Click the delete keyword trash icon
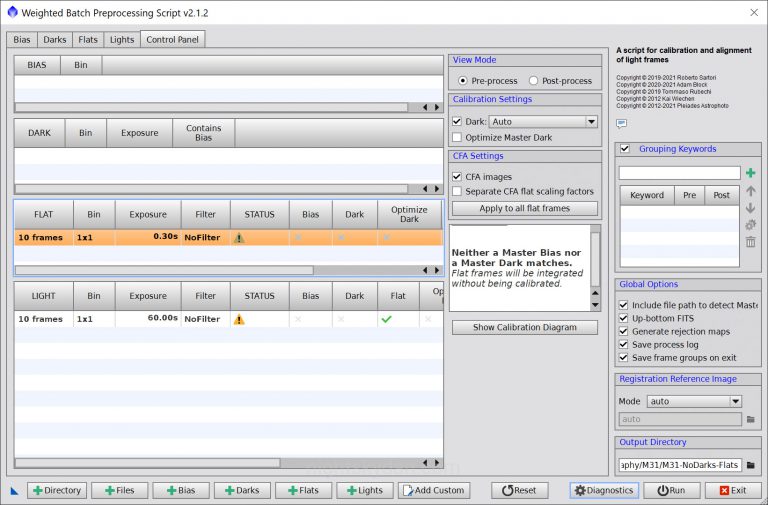 pos(750,242)
